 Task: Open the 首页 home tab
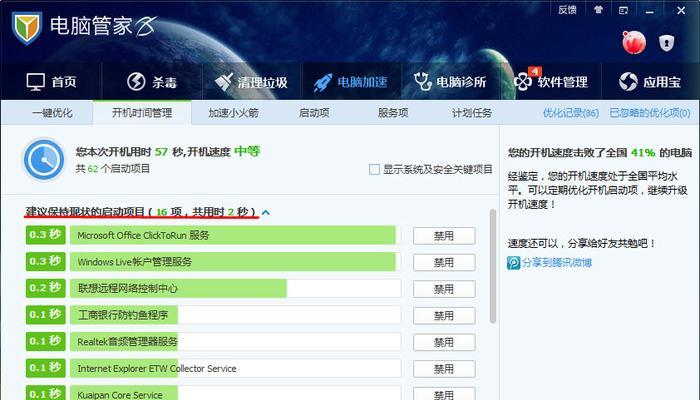point(51,82)
